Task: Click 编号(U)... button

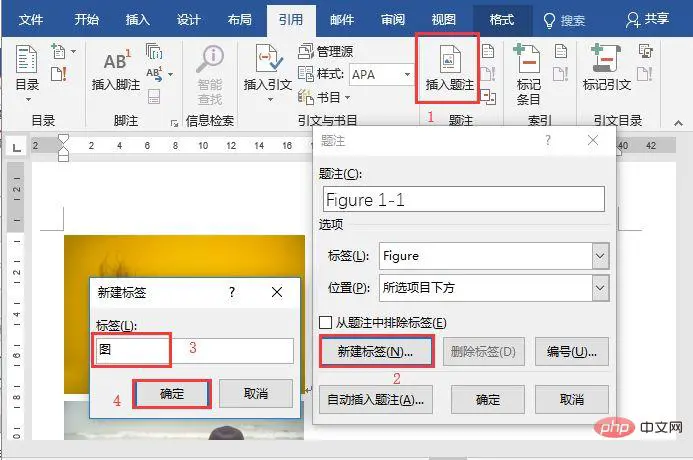Action: [x=571, y=352]
